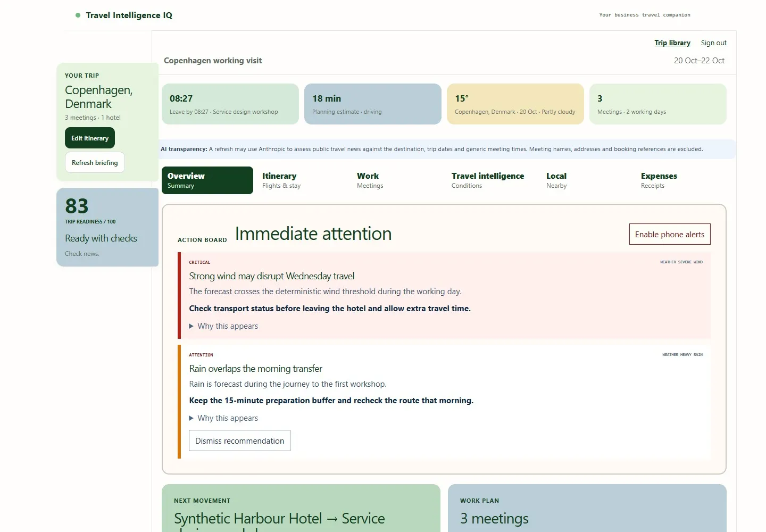Screen dimensions: 766x532
Task: Click the "Immediate attention" heading
Action: 313,234
